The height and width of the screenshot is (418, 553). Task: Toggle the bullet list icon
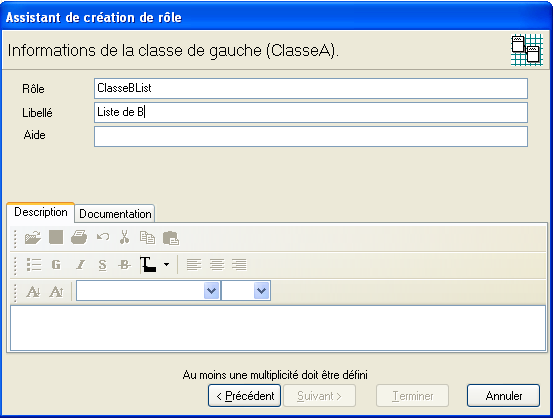(34, 265)
